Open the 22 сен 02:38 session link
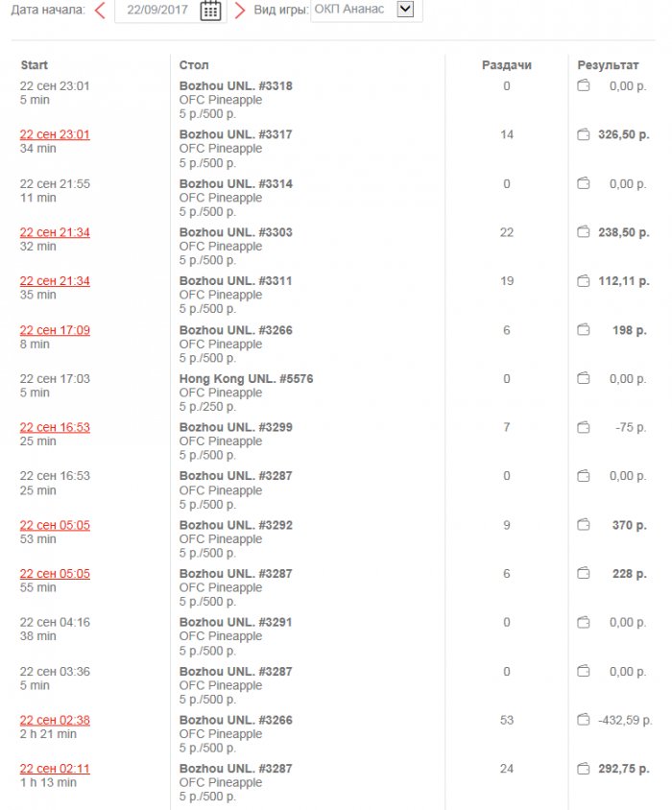The image size is (672, 810). 55,720
